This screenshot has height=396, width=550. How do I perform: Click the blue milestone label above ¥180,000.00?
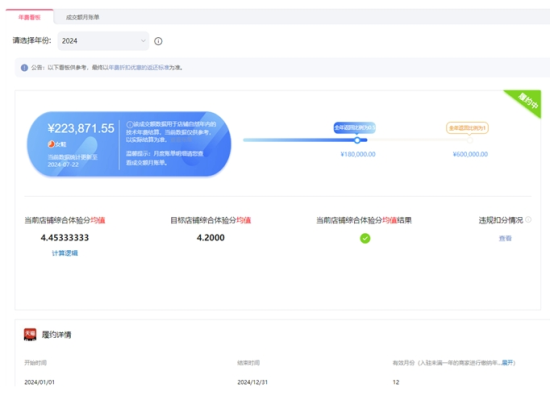pos(354,128)
